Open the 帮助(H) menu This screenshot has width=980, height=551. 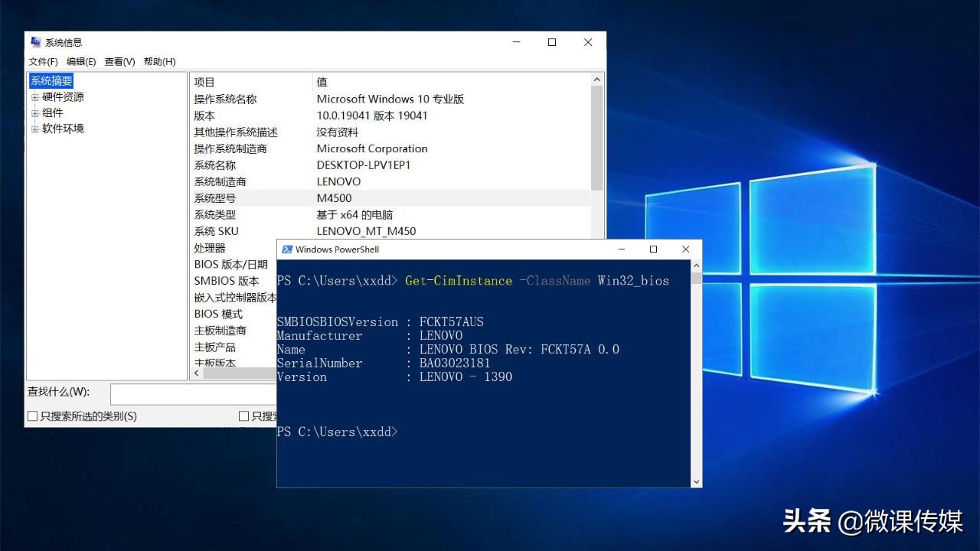159,61
